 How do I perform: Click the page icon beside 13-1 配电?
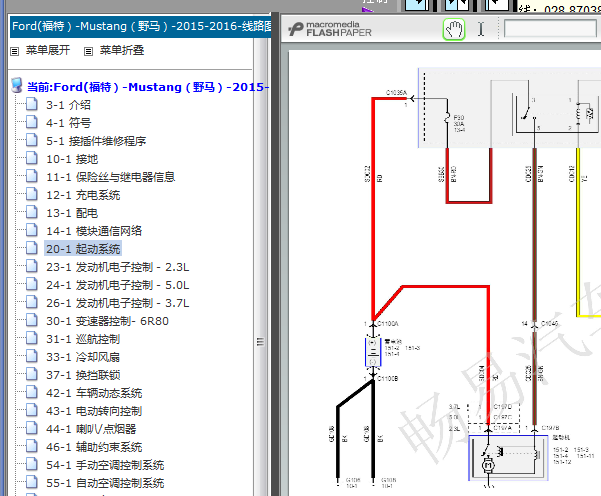coord(32,212)
